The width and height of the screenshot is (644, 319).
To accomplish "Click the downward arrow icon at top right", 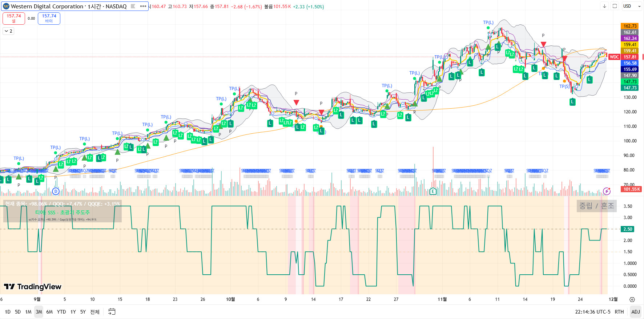I will (x=604, y=6).
